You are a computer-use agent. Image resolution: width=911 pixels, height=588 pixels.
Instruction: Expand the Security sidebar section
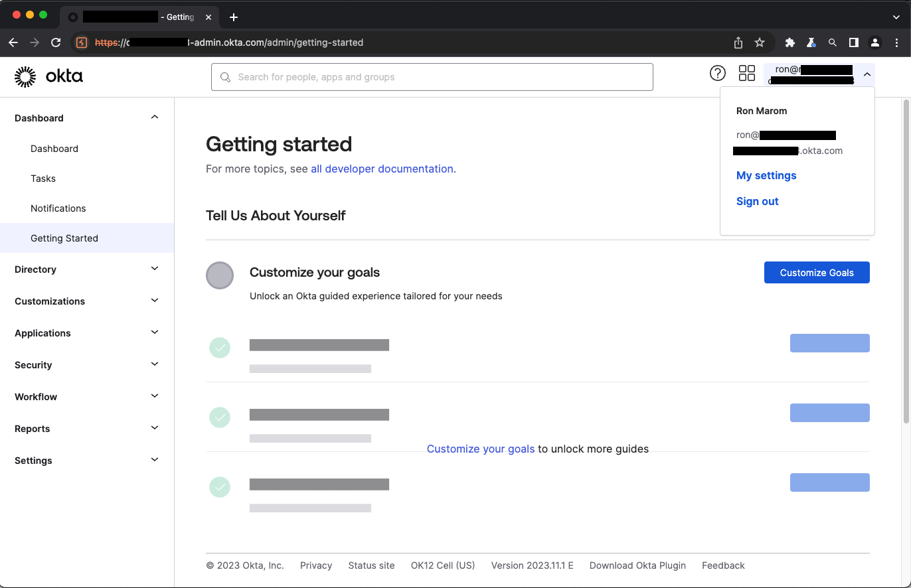point(155,364)
